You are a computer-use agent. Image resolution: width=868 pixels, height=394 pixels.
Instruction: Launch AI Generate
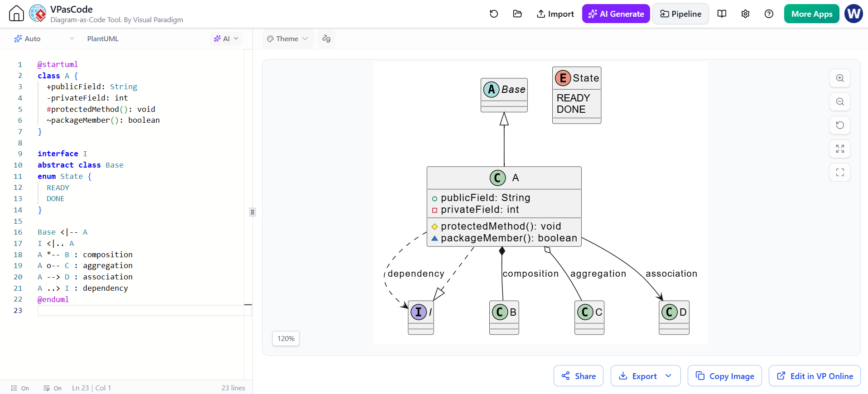point(616,14)
